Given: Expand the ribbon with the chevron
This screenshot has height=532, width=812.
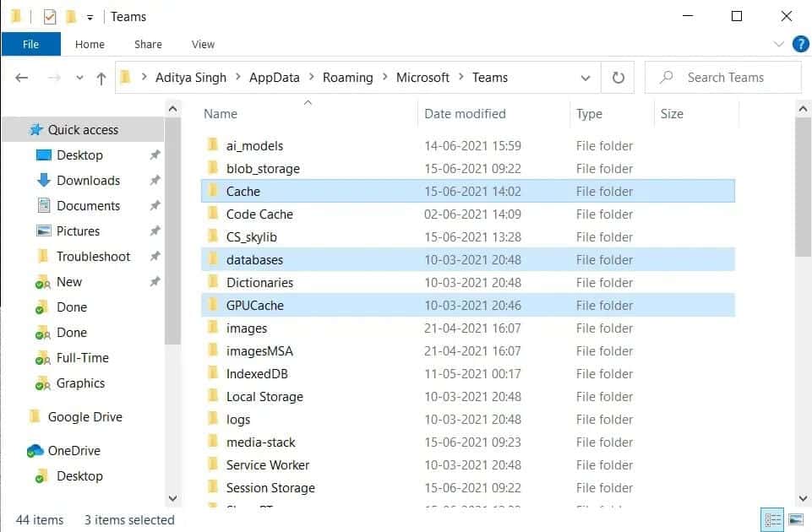Looking at the screenshot, I should (778, 44).
